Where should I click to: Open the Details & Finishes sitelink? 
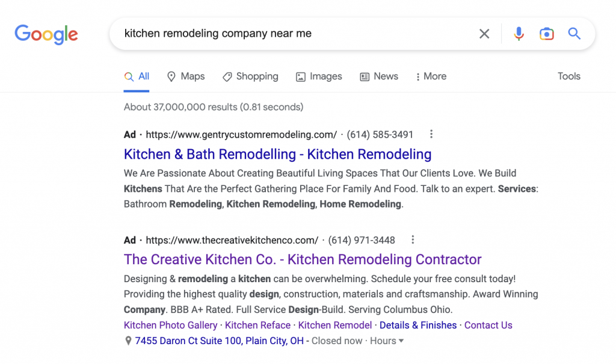click(418, 325)
